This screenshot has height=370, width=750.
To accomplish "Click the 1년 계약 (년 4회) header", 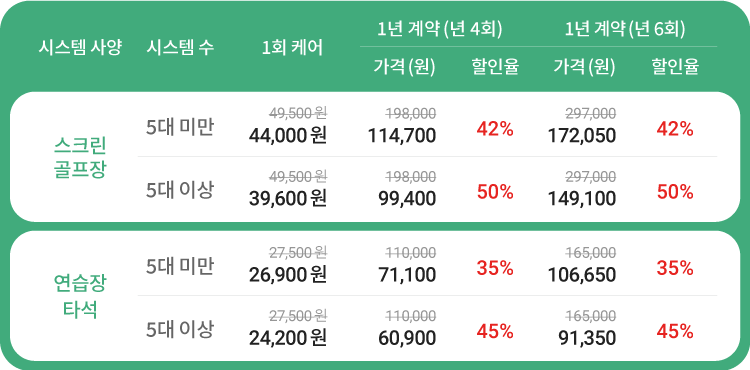I will click(440, 30).
